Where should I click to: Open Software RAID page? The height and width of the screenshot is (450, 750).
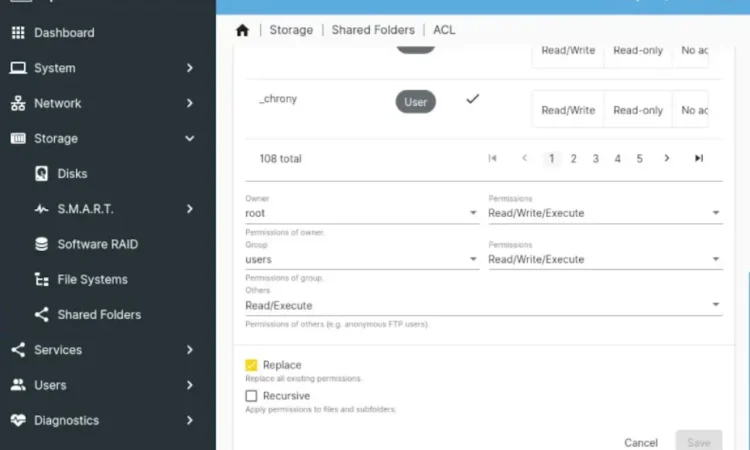pos(98,244)
